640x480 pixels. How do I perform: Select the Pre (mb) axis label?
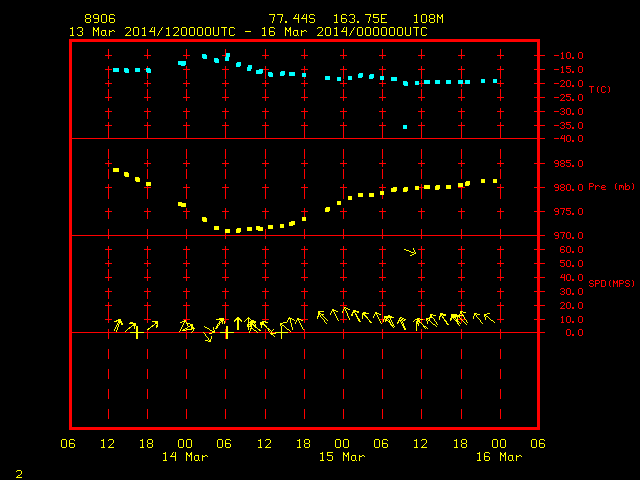tap(611, 187)
